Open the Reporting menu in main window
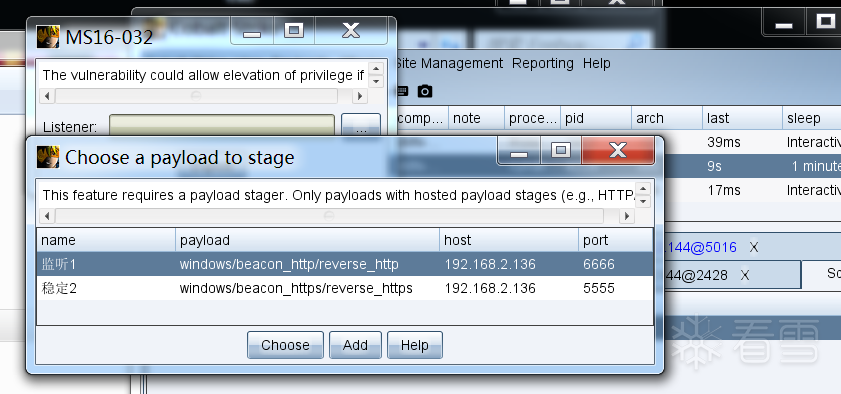The height and width of the screenshot is (394, 841). [x=543, y=63]
